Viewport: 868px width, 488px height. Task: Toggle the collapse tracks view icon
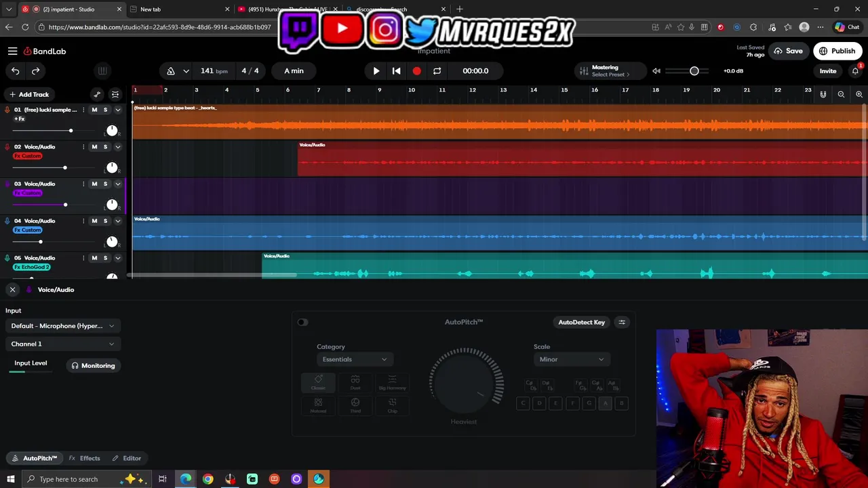pos(115,94)
